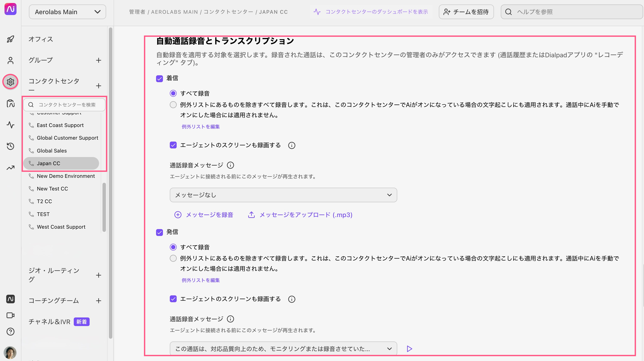Select East Coast Support contact center
This screenshot has width=644, height=361.
pyautogui.click(x=60, y=125)
